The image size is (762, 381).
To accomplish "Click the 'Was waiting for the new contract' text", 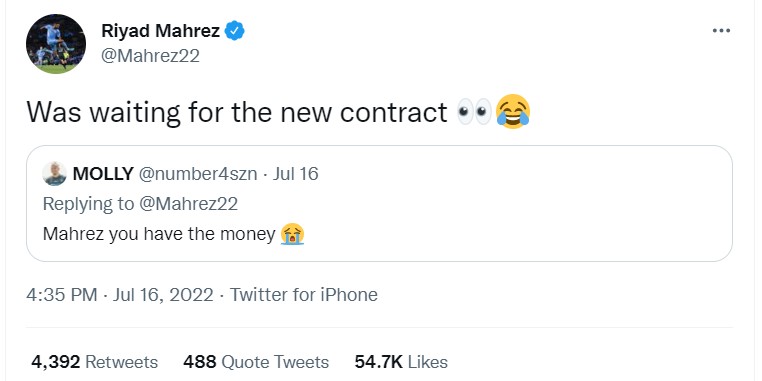I will point(237,112).
